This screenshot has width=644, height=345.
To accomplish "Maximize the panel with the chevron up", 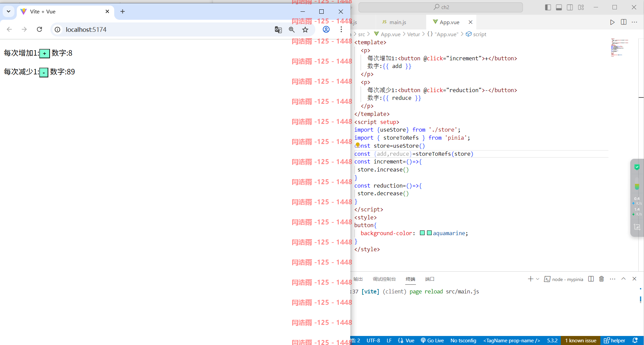I will click(x=624, y=279).
